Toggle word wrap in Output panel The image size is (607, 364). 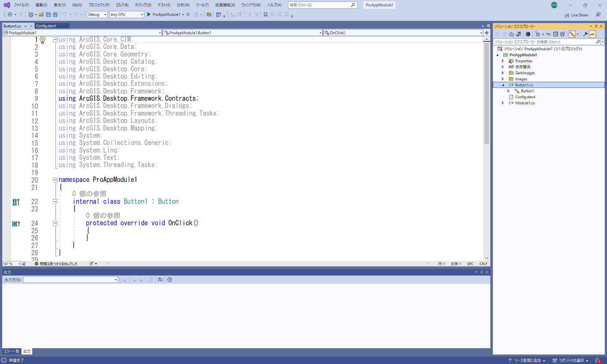(x=160, y=280)
